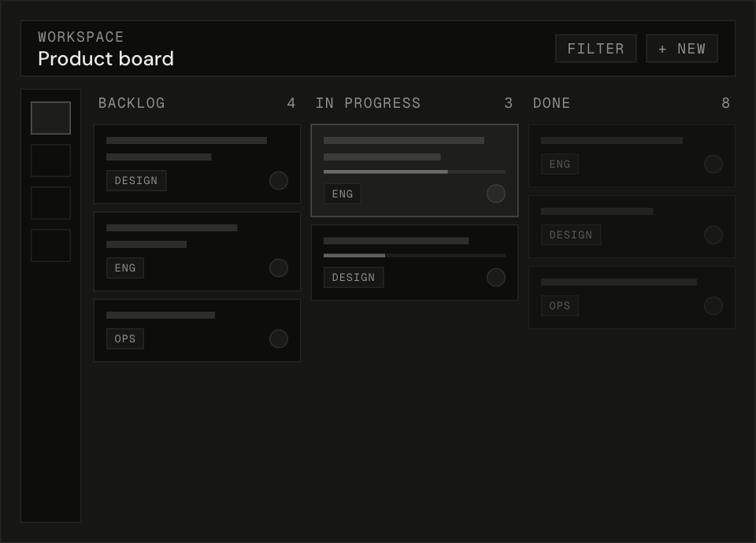The width and height of the screenshot is (756, 543).
Task: Toggle the circle on Done DESIGN card
Action: pyautogui.click(x=713, y=235)
